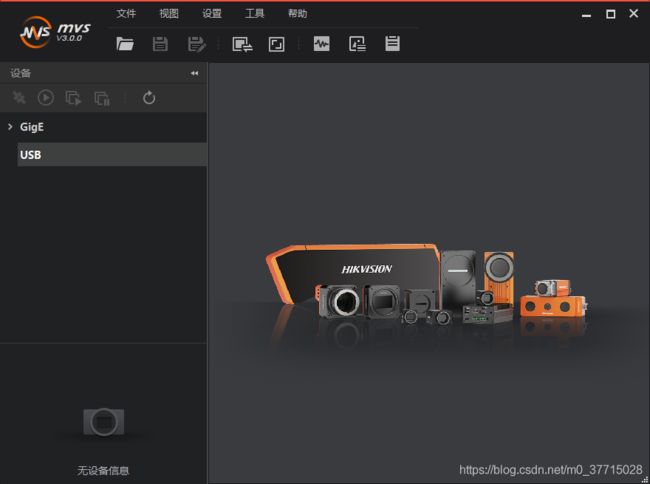The height and width of the screenshot is (484, 650).
Task: Open the 设置 menu
Action: click(212, 14)
